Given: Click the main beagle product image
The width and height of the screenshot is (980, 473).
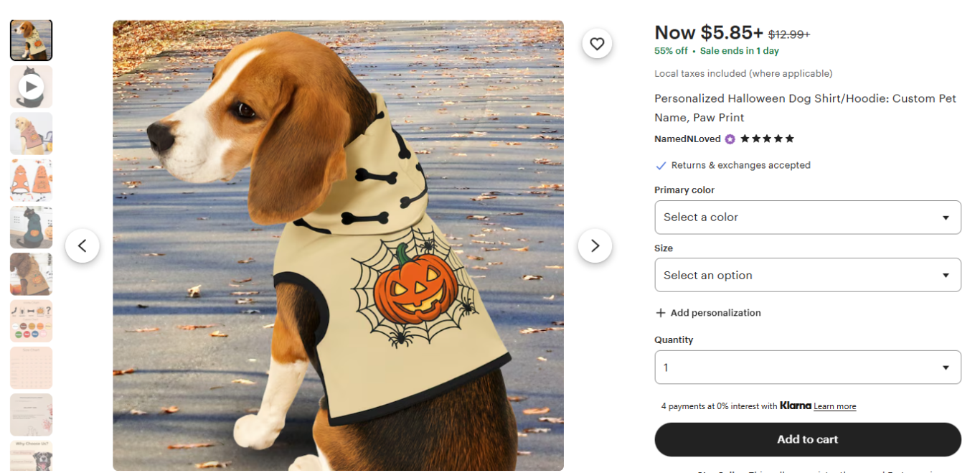Looking at the screenshot, I should click(x=338, y=245).
